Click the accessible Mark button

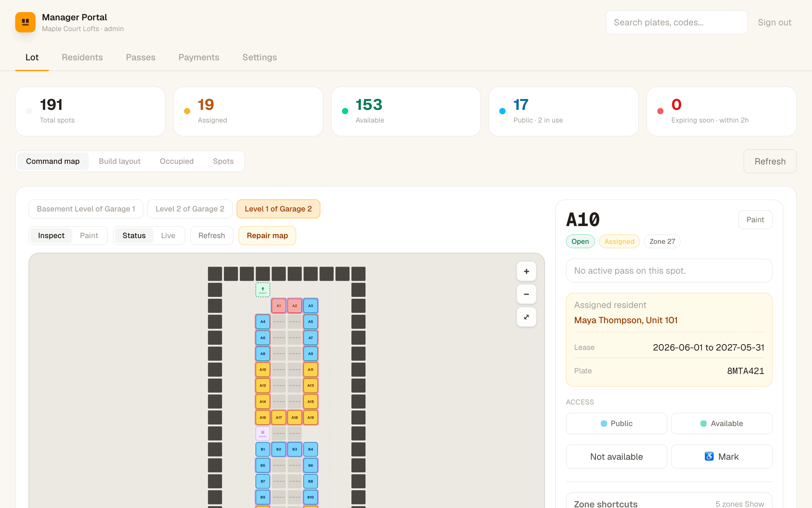click(721, 457)
